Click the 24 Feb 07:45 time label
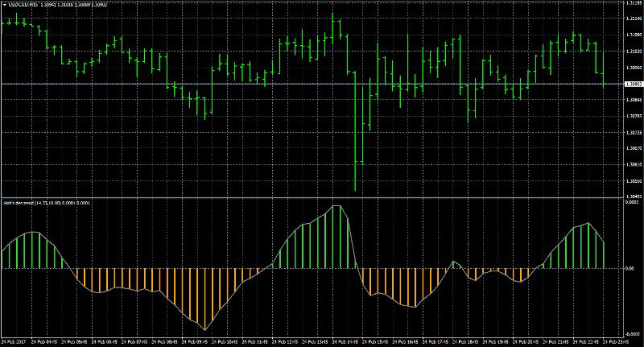 134,341
